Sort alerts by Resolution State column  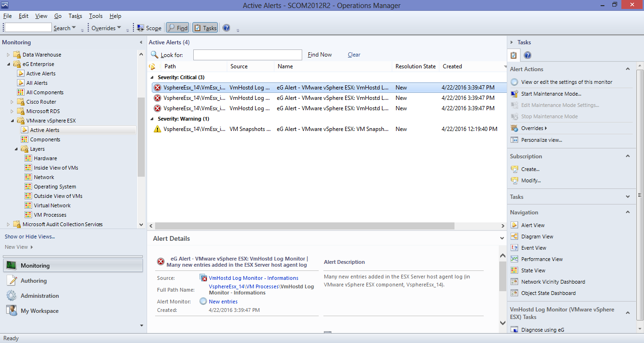pos(415,66)
